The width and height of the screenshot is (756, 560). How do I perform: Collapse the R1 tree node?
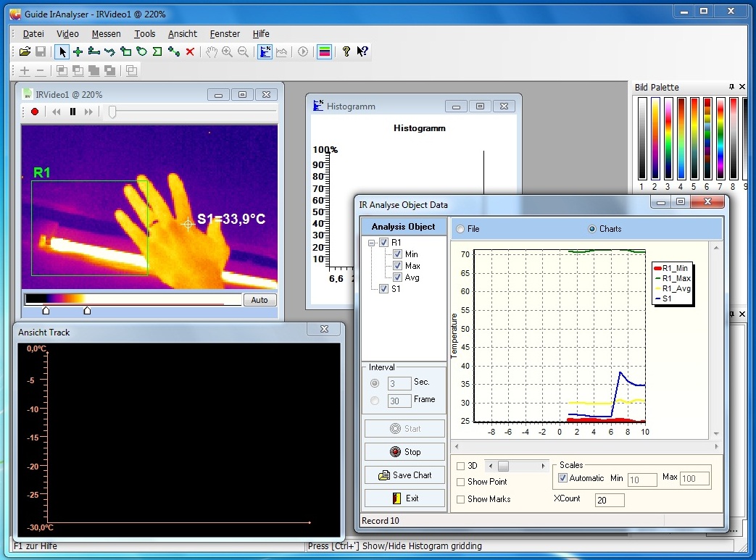coord(372,243)
